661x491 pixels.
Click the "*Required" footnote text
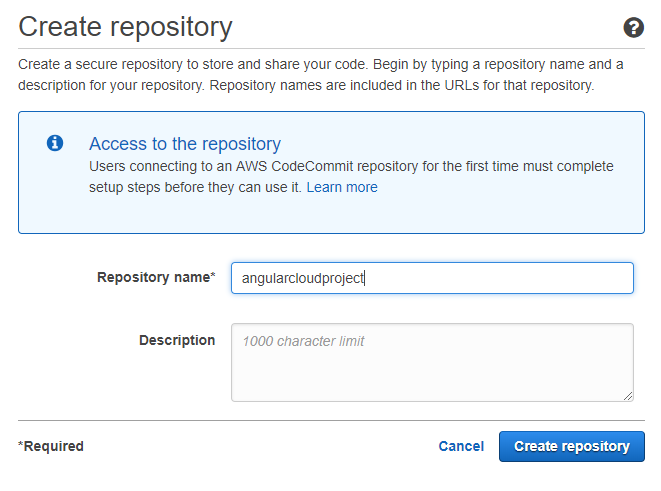pyautogui.click(x=51, y=446)
